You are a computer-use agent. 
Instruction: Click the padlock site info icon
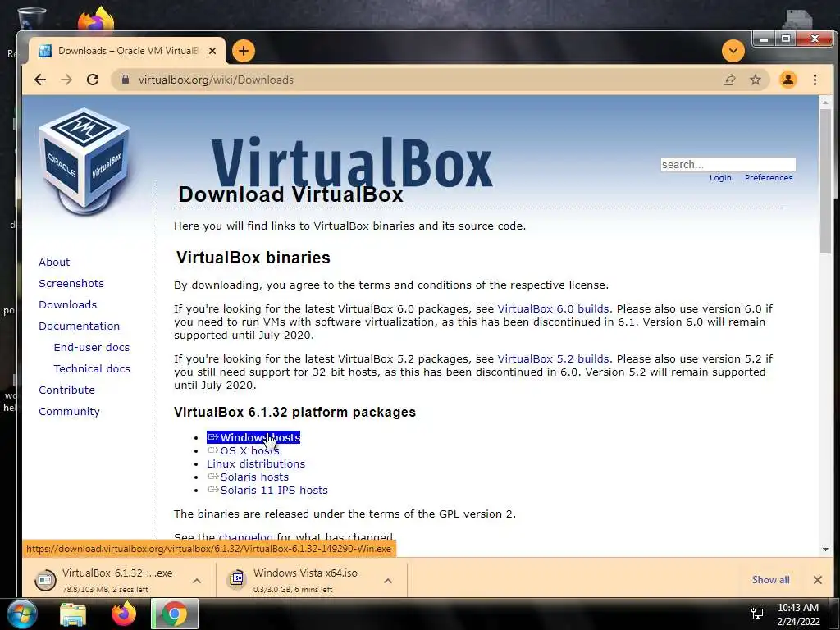tap(126, 80)
